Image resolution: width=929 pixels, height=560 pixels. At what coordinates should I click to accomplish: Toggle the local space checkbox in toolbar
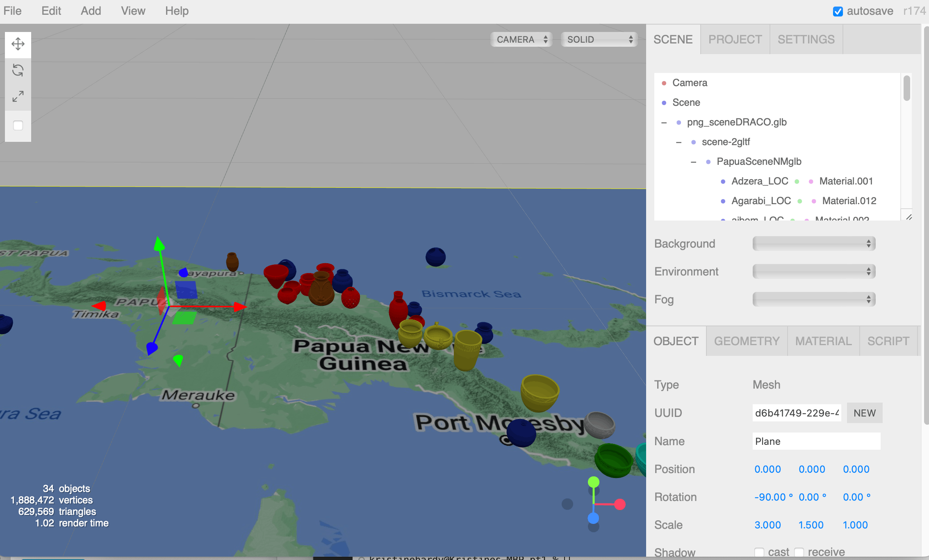18,125
